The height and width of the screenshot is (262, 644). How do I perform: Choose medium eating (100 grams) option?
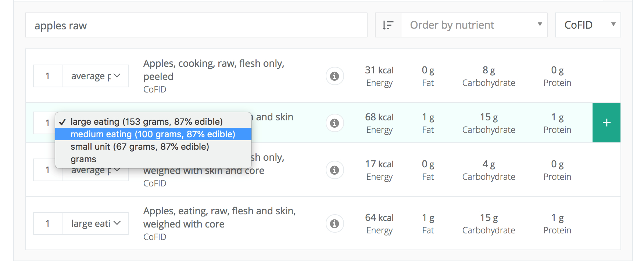(153, 134)
